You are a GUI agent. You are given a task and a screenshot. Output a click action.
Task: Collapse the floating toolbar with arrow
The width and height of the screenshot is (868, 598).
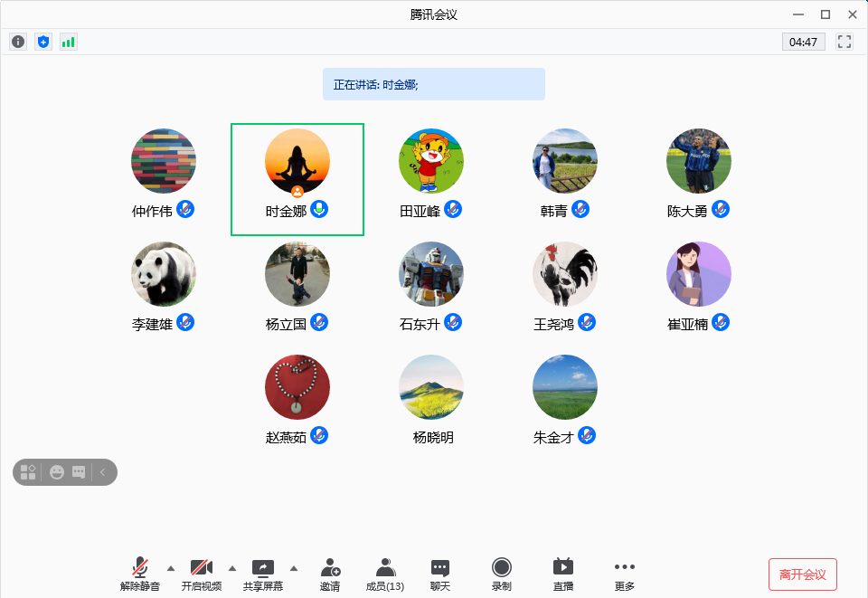[x=103, y=472]
